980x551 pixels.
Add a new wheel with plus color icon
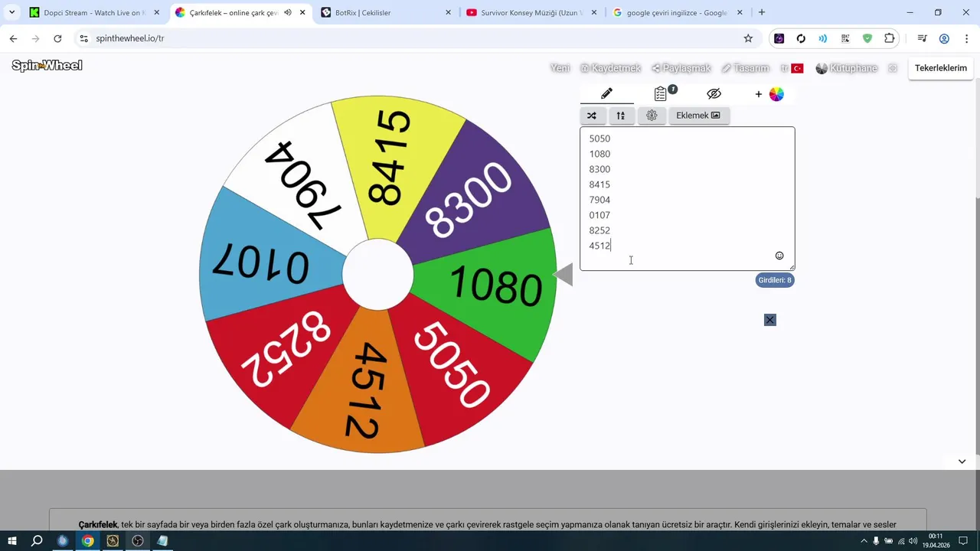[769, 94]
